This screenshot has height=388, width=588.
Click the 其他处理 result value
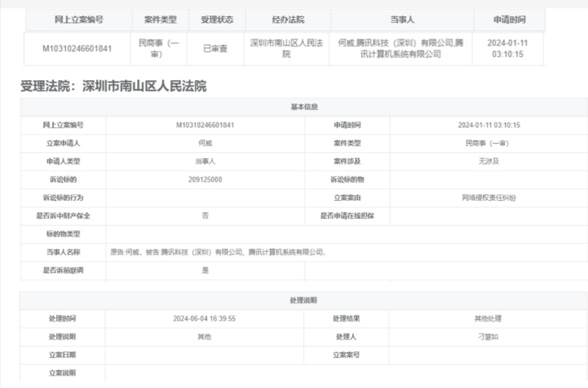[488, 318]
